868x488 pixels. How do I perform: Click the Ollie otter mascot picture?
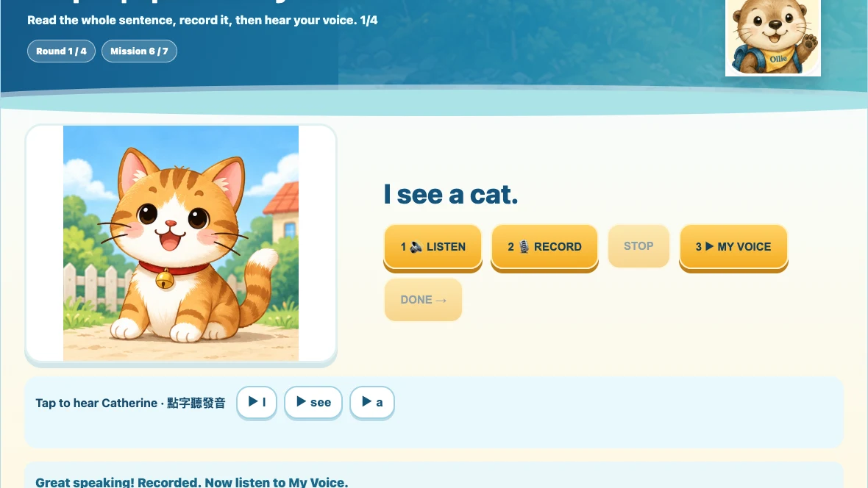pos(773,37)
